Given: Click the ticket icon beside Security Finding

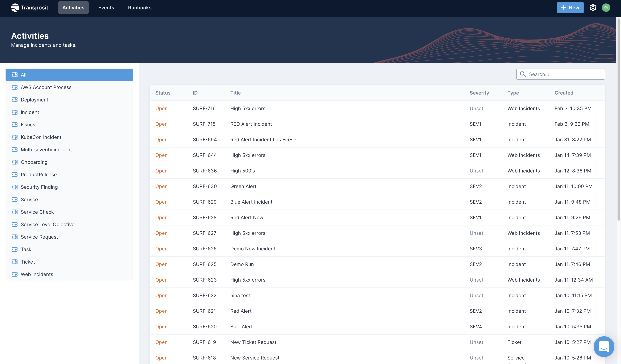Looking at the screenshot, I should (x=15, y=187).
